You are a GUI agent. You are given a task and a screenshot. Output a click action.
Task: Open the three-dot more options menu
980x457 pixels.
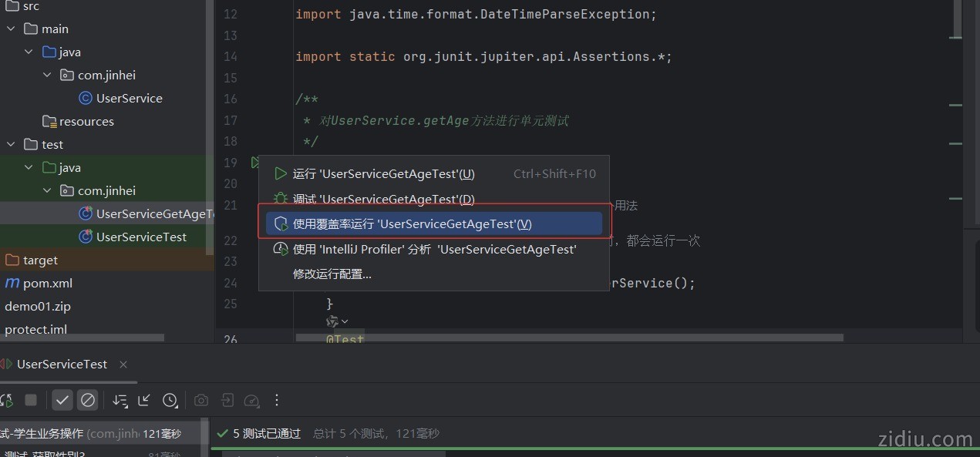(x=277, y=400)
